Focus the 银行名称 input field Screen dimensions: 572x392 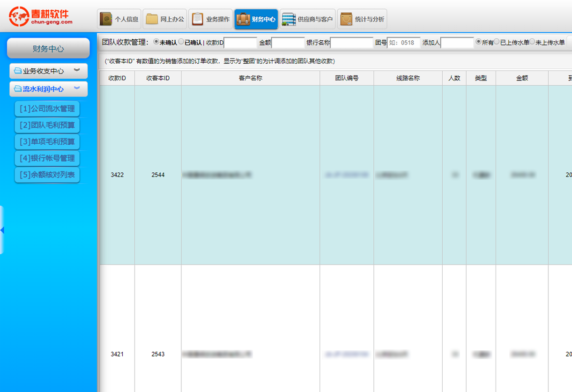click(351, 43)
